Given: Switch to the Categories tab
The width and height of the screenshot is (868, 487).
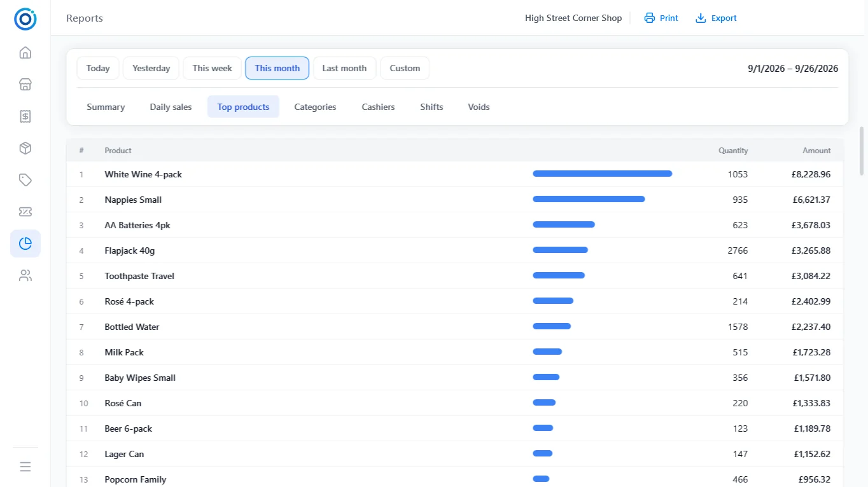Looking at the screenshot, I should pyautogui.click(x=315, y=107).
